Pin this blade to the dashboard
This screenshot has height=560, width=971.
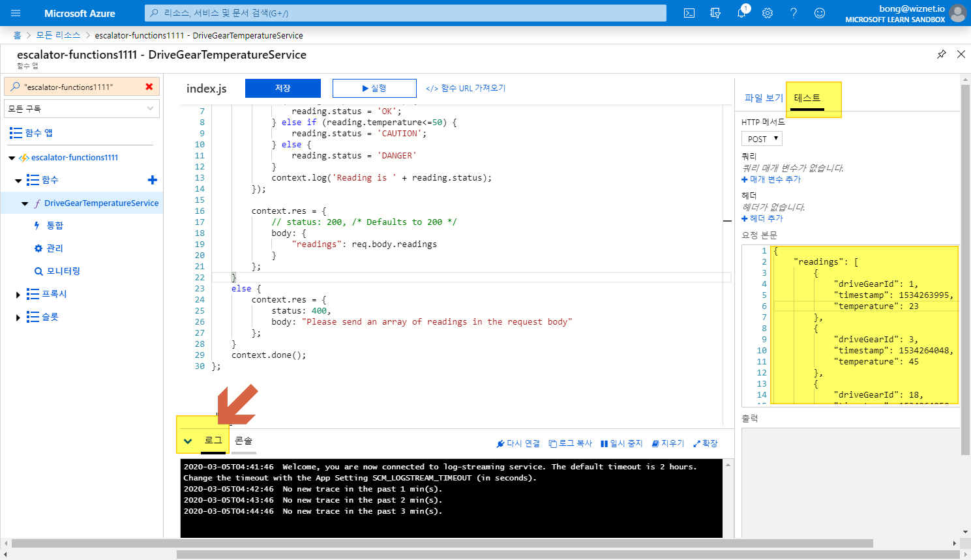pyautogui.click(x=942, y=54)
